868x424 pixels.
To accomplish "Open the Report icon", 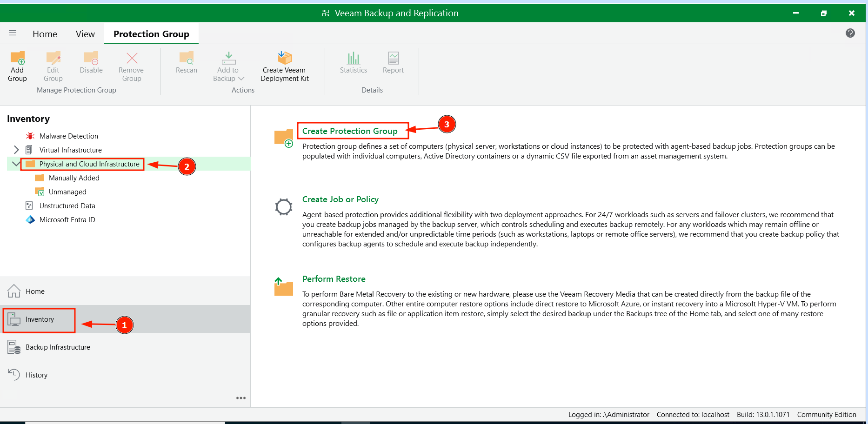I will pos(394,58).
